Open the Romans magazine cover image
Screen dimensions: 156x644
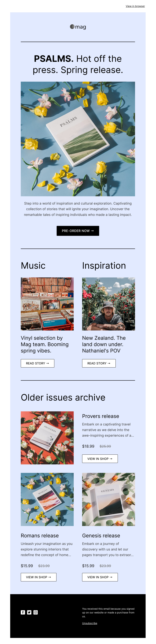tap(47, 499)
